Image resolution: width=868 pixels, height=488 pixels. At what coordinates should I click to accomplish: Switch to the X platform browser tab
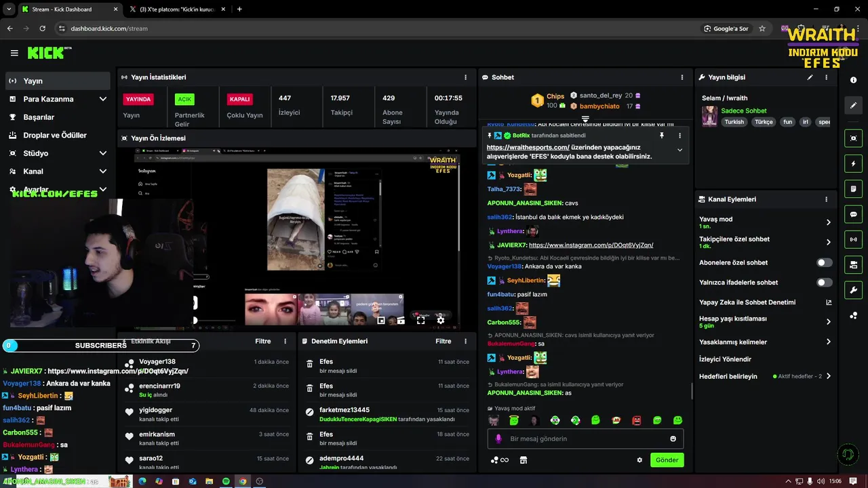176,9
